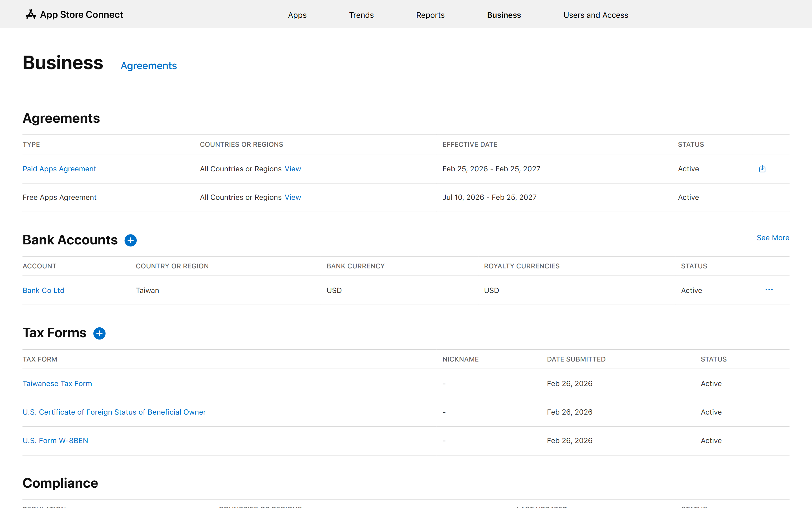Add a new bank account with plus icon
The height and width of the screenshot is (508, 812).
coord(131,240)
